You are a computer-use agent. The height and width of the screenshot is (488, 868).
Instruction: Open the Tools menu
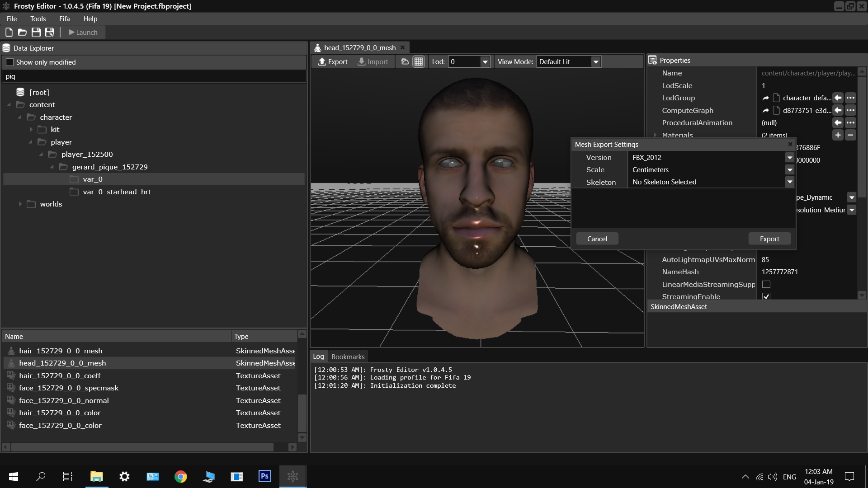(x=38, y=19)
